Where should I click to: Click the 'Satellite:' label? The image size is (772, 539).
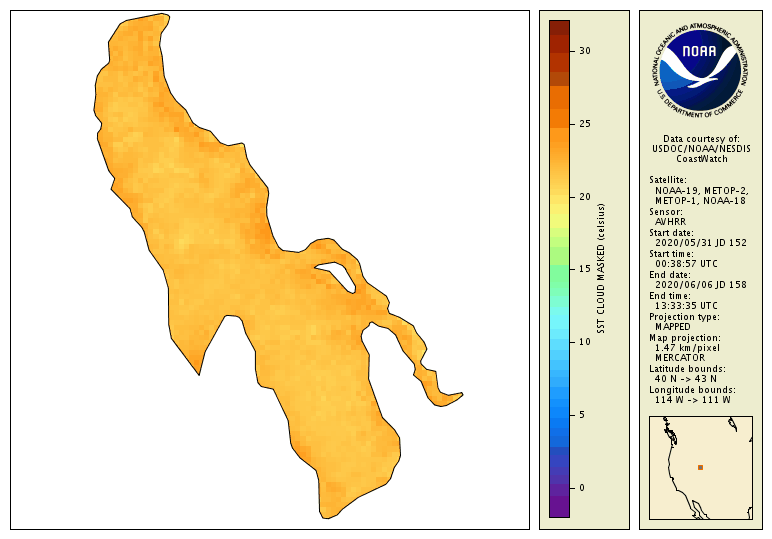pos(668,180)
